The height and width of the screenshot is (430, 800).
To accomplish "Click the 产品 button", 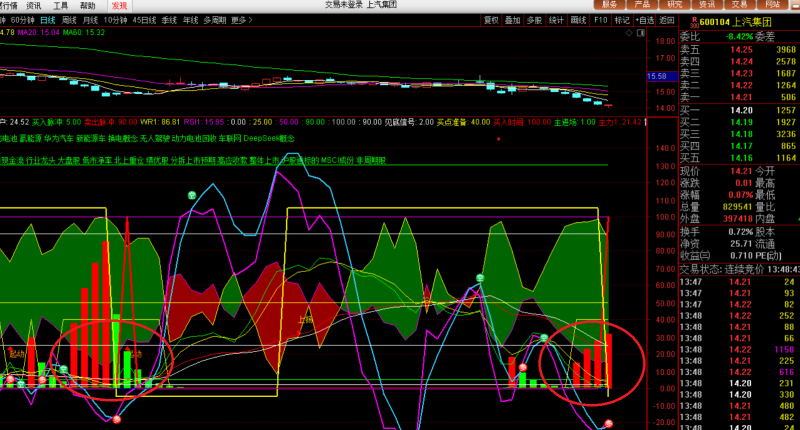I will point(642,5).
